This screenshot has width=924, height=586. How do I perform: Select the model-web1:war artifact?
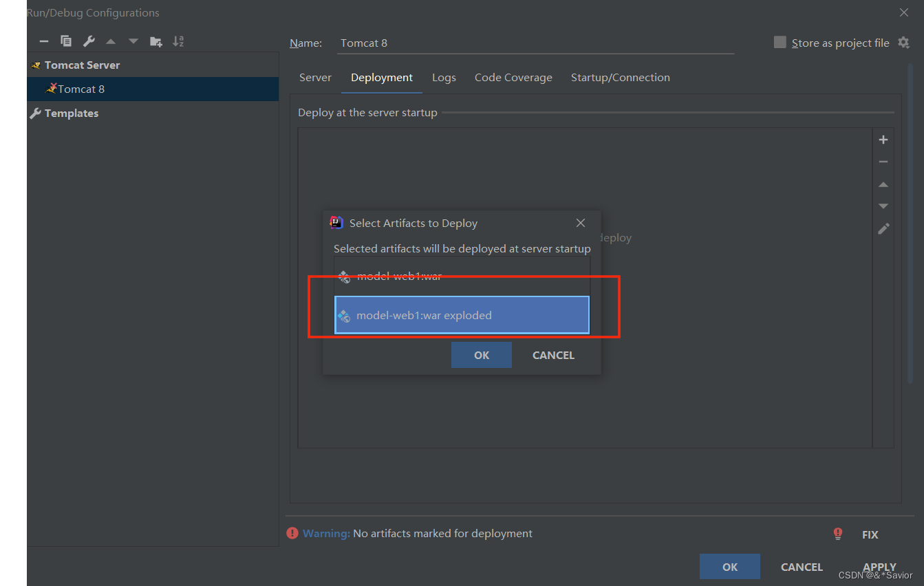tap(462, 276)
